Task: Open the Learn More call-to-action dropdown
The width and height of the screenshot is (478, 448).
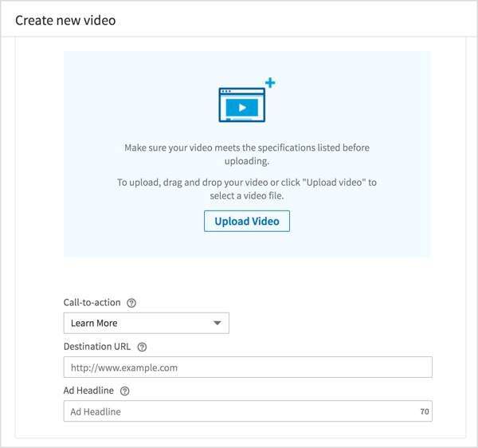Action: coord(146,323)
